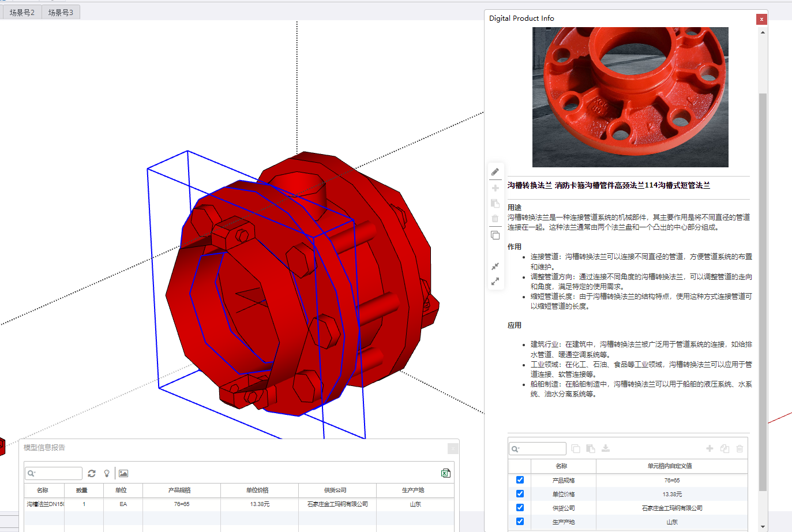Click the 单位价格 column header in report
The height and width of the screenshot is (532, 792).
click(x=259, y=490)
